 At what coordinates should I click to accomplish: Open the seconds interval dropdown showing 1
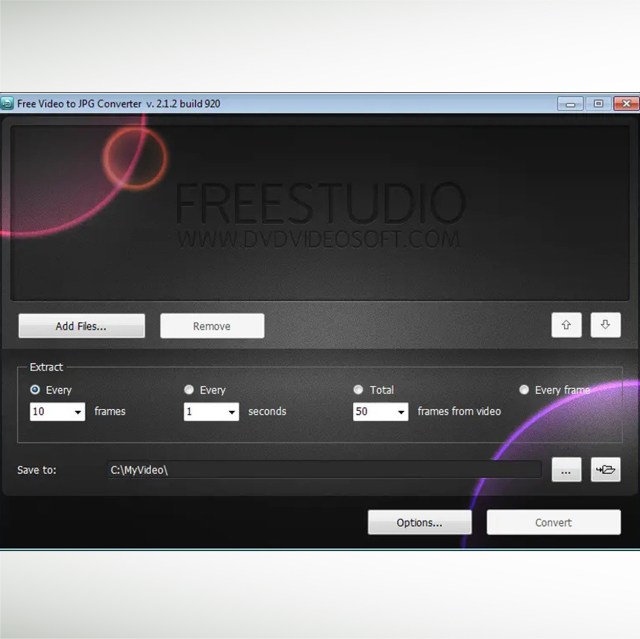tap(211, 412)
